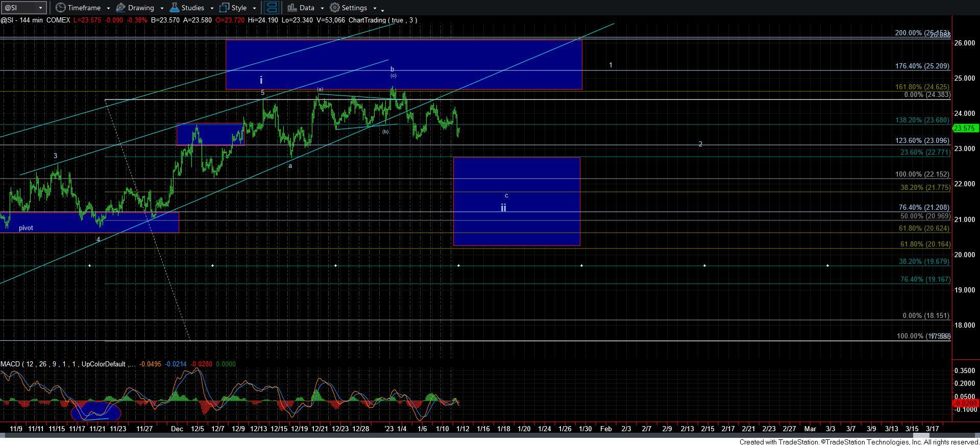This screenshot has height=446, width=980.
Task: Open the Settings menu label
Action: pos(354,8)
